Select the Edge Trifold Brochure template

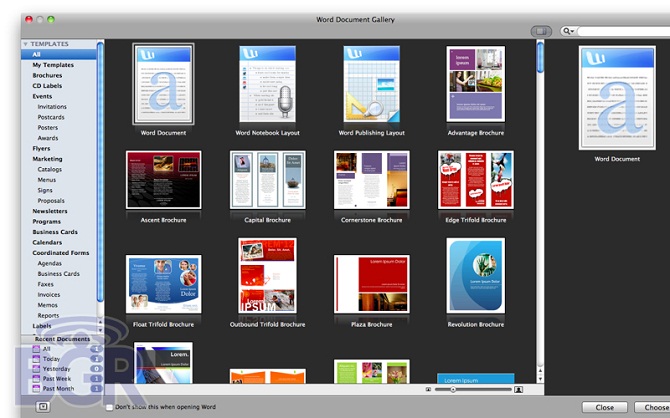pyautogui.click(x=476, y=180)
